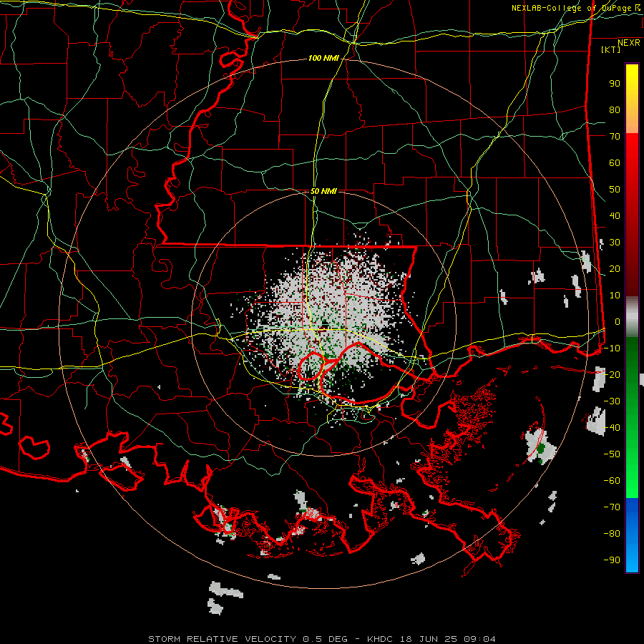Click the -50 value on velocity scale
The image size is (644, 644).
pyautogui.click(x=612, y=454)
